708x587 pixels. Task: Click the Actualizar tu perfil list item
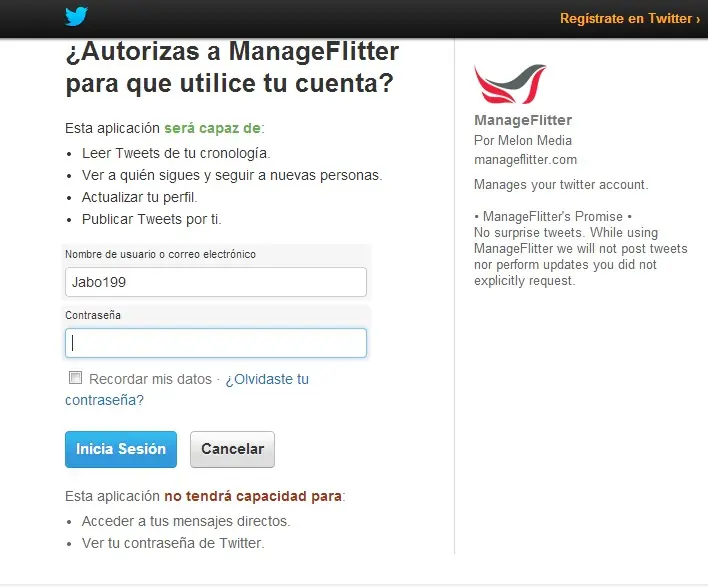coord(140,197)
